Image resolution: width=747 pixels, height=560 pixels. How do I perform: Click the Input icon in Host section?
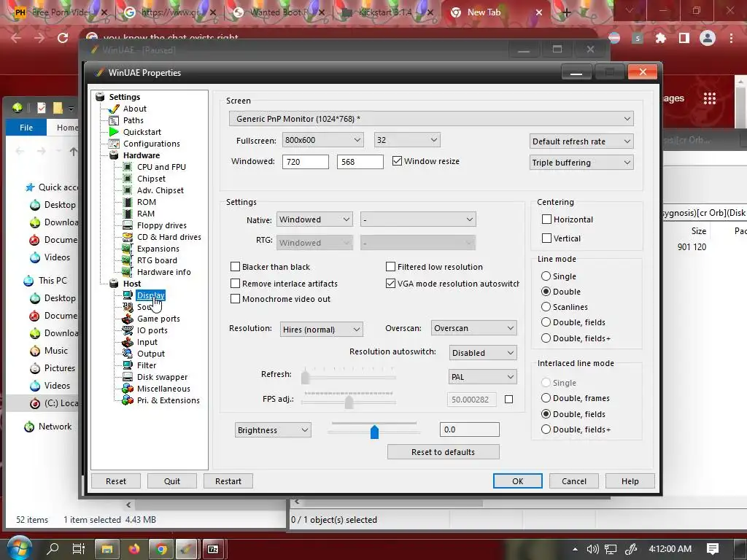(x=128, y=342)
